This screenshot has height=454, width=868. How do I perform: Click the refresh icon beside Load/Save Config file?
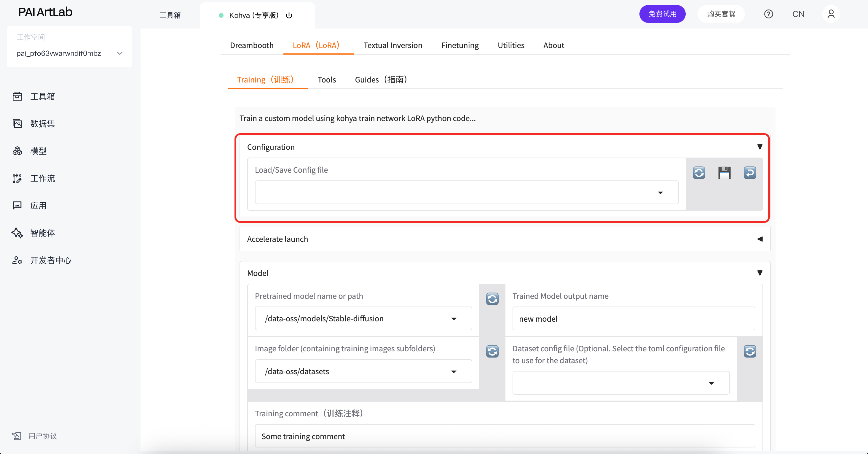(699, 173)
